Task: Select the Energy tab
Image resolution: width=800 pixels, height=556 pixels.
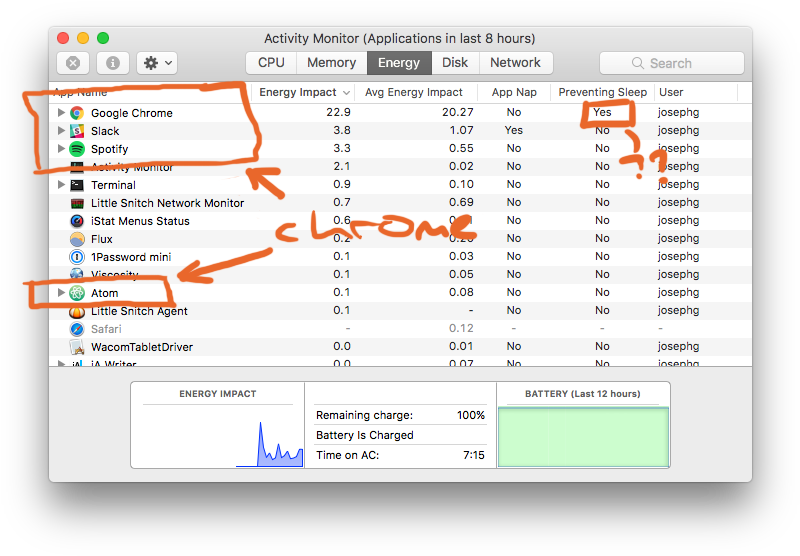Action: coord(399,63)
